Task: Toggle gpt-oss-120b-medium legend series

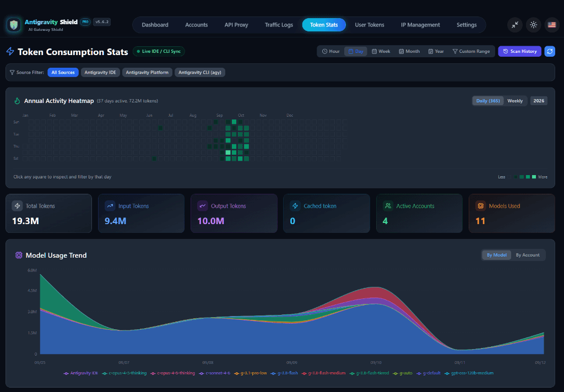Action: [x=469, y=373]
